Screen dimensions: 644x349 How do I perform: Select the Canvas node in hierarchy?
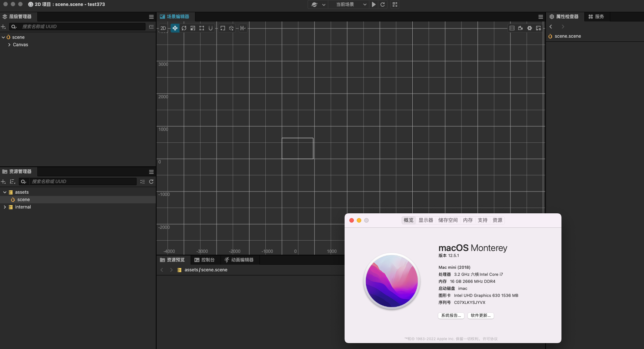(x=20, y=45)
